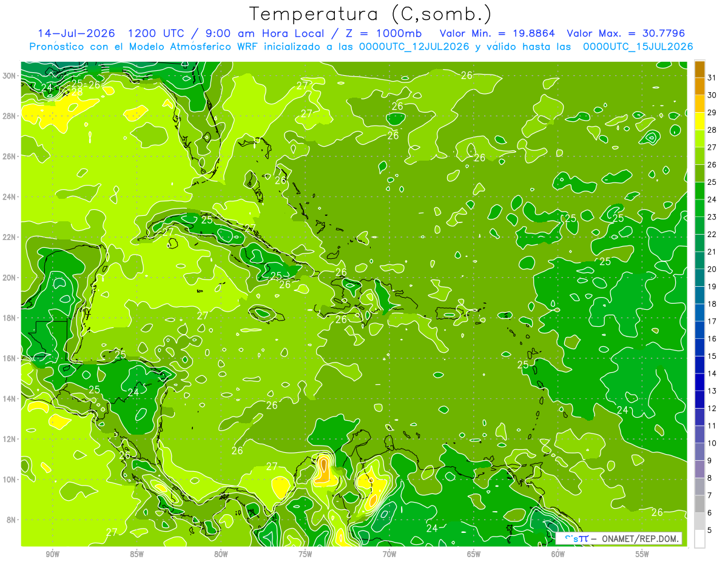Click the 'Temperatura (C,somb.)' chart title
The image size is (728, 562).
point(371,14)
